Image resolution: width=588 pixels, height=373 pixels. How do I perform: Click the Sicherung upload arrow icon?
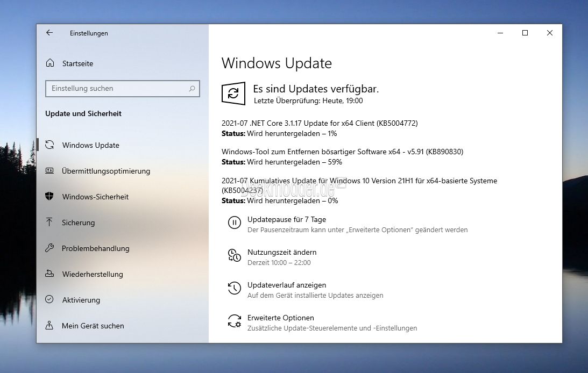pyautogui.click(x=49, y=222)
